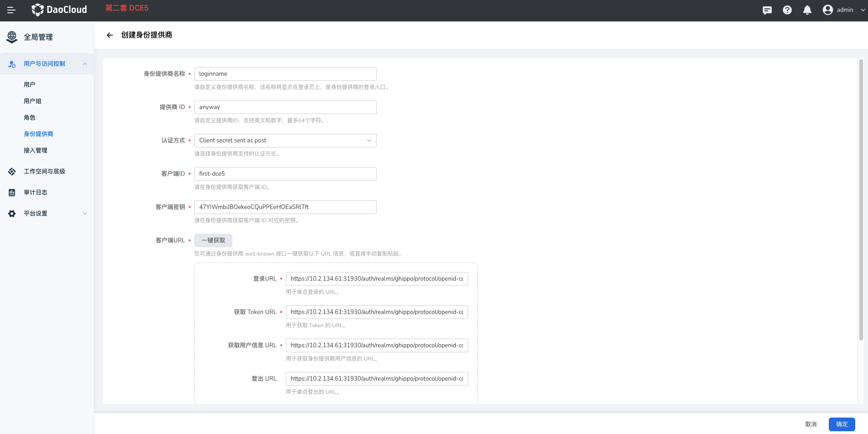The height and width of the screenshot is (434, 868).
Task: Expand the 平台设置 menu
Action: (x=85, y=214)
